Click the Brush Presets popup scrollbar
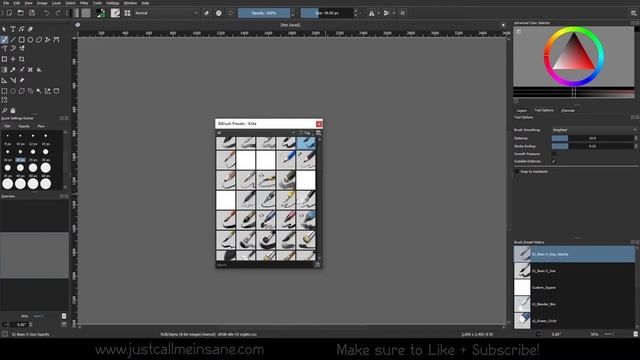Viewport: 640px width, 360px height. [319, 198]
